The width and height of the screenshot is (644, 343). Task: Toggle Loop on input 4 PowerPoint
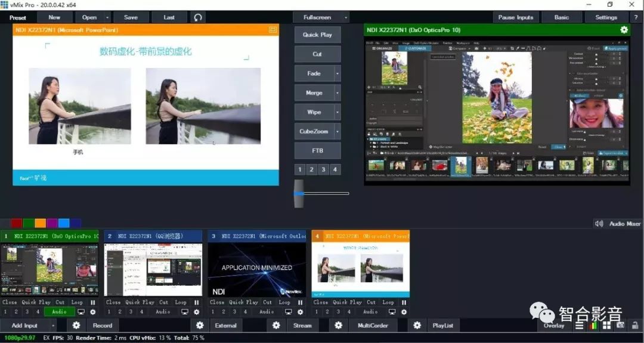(x=388, y=302)
